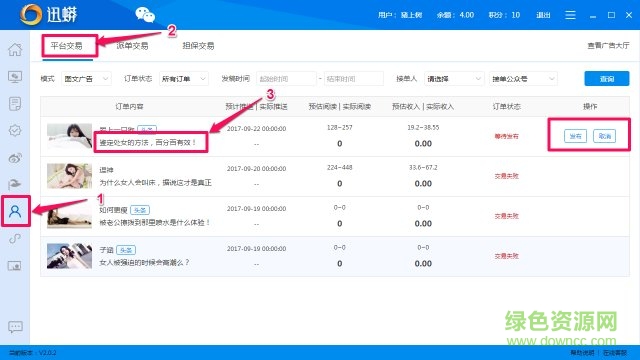Go to the Home sidebar icon
The width and height of the screenshot is (640, 360).
15,49
